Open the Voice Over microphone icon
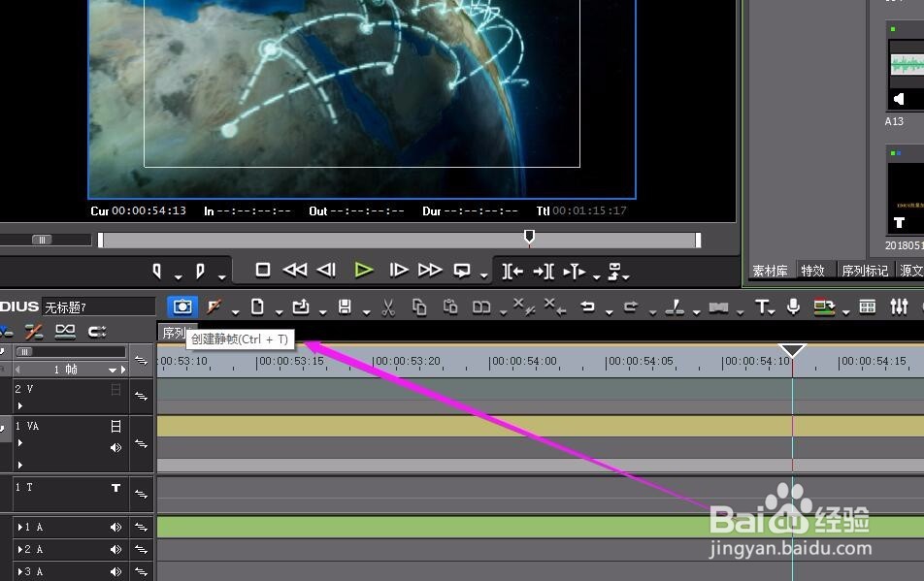Image resolution: width=924 pixels, height=581 pixels. (x=794, y=307)
